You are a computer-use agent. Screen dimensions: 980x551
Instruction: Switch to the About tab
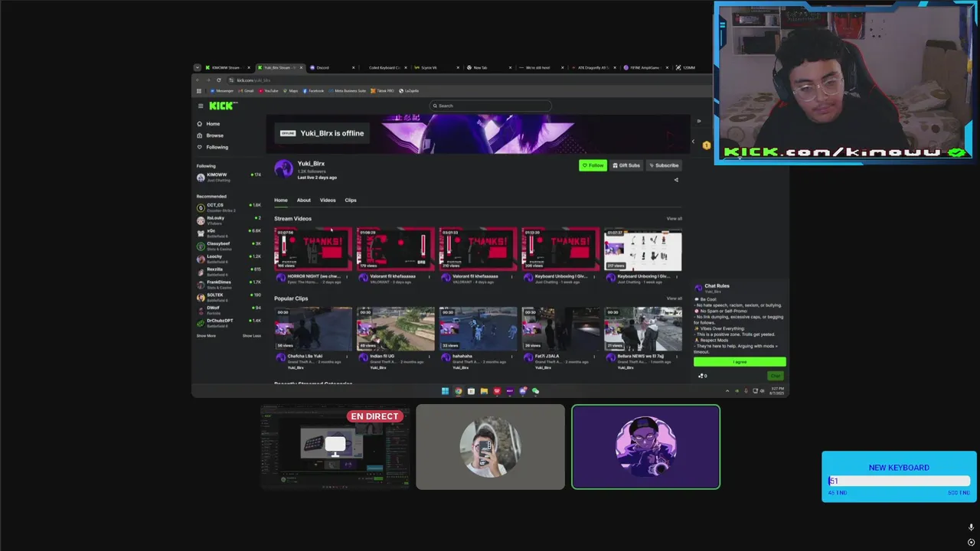click(303, 201)
